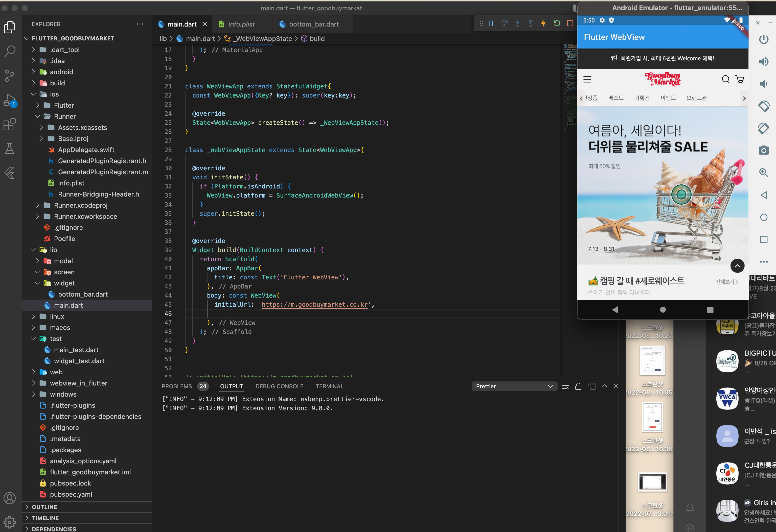Click the debug Hot Reload lightning icon

pos(543,23)
